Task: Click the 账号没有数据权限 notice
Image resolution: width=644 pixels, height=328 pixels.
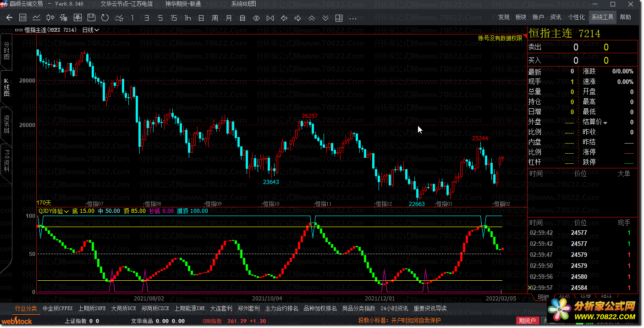Action: pyautogui.click(x=500, y=39)
